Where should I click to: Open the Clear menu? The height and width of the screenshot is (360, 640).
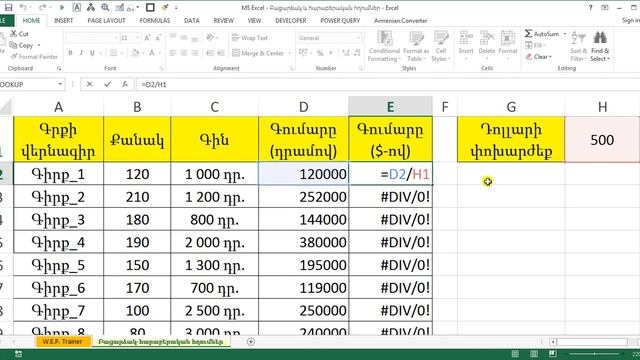[538, 57]
